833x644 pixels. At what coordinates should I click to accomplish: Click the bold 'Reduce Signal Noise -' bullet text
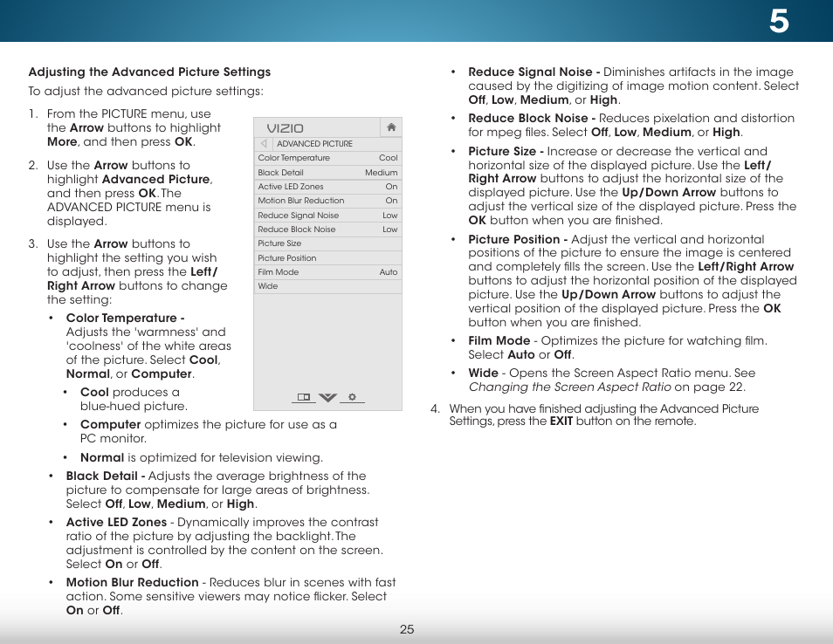pyautogui.click(x=534, y=72)
